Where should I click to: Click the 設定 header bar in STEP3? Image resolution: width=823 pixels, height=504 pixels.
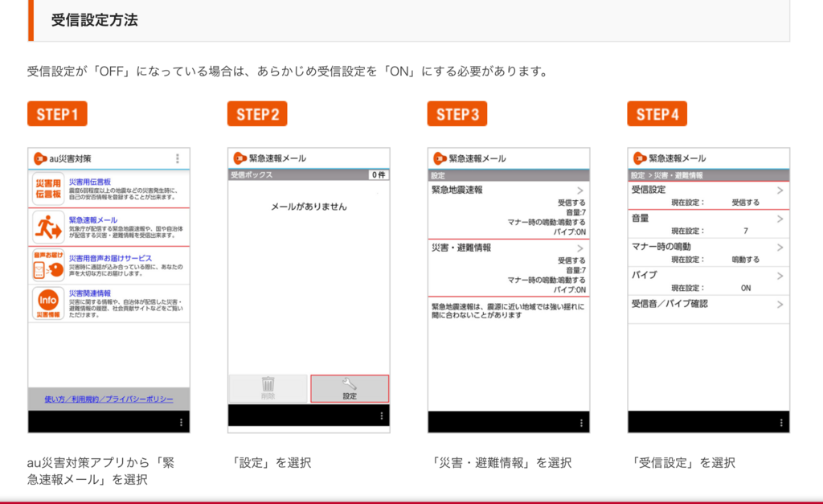click(x=509, y=175)
